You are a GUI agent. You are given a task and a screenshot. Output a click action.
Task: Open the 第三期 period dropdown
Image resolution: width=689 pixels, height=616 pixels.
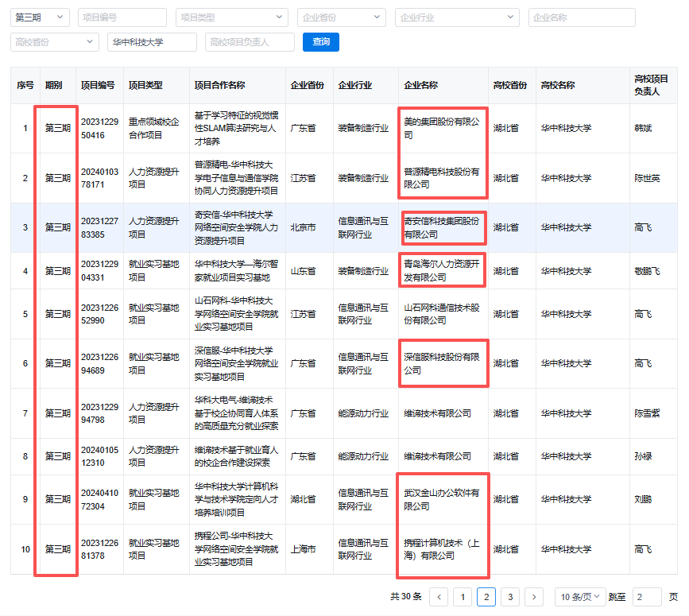[40, 17]
